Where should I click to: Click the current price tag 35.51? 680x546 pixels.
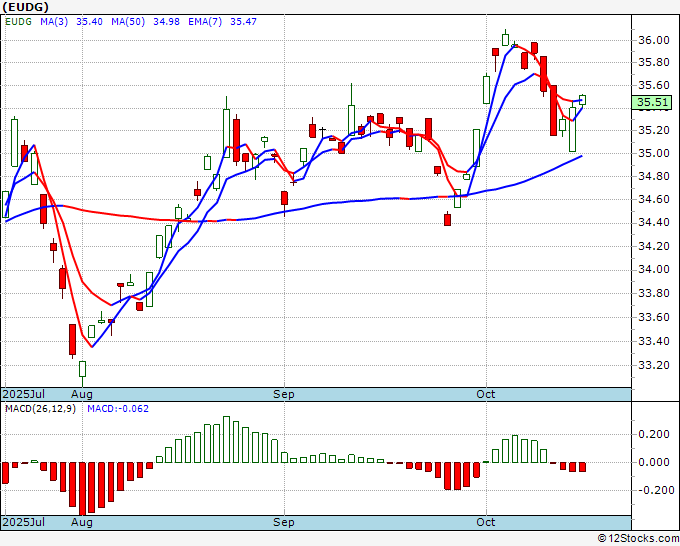(652, 102)
